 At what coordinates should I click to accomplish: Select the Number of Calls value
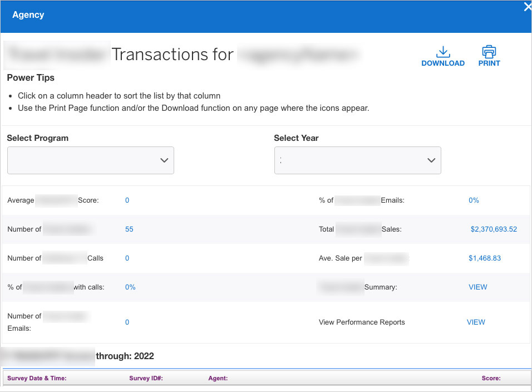(x=127, y=258)
